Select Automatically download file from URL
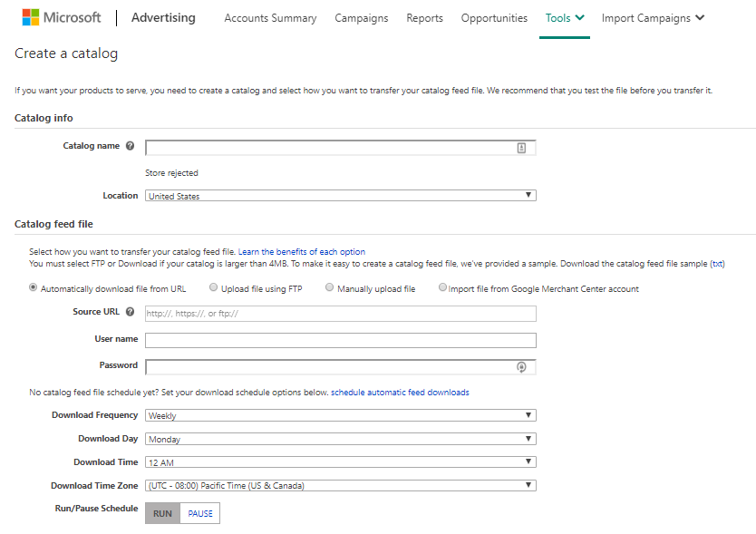This screenshot has height=534, width=756. (x=34, y=288)
